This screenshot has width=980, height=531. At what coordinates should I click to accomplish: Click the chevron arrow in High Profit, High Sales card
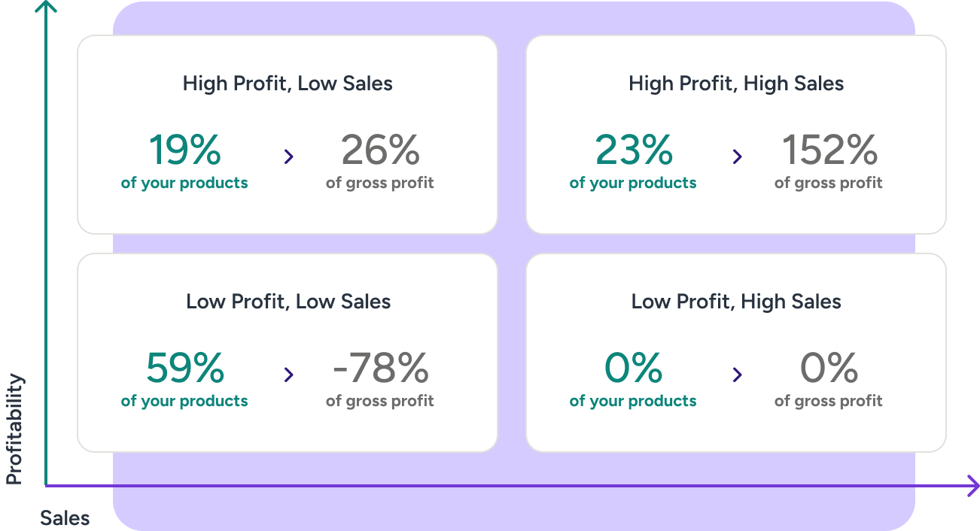(738, 156)
